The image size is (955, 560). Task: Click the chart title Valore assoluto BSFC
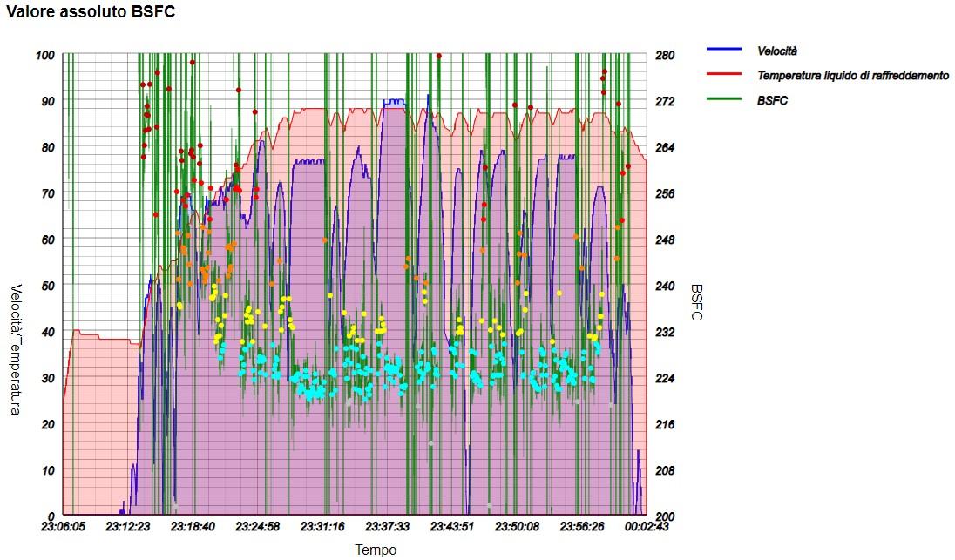[91, 12]
